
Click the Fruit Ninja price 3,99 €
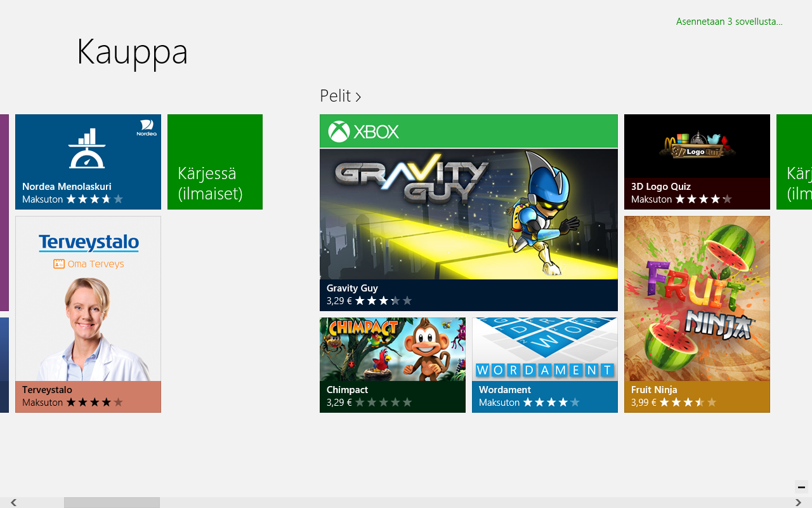click(644, 403)
